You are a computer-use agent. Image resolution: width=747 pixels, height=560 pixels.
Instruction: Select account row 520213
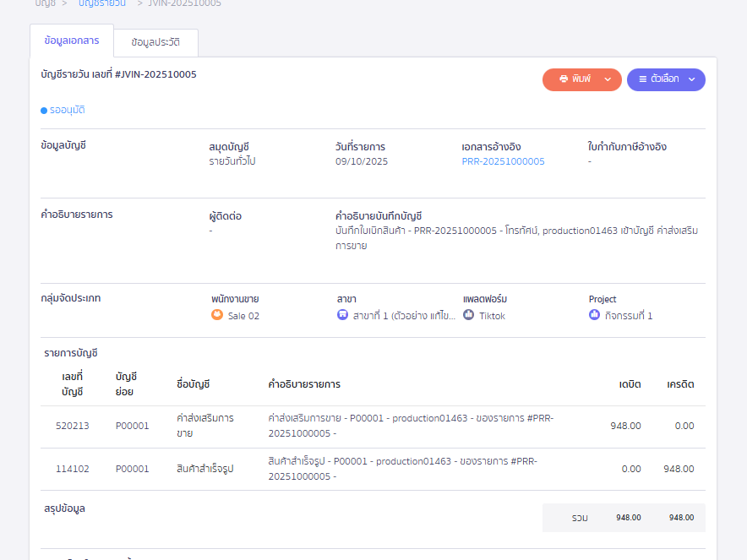click(x=72, y=426)
